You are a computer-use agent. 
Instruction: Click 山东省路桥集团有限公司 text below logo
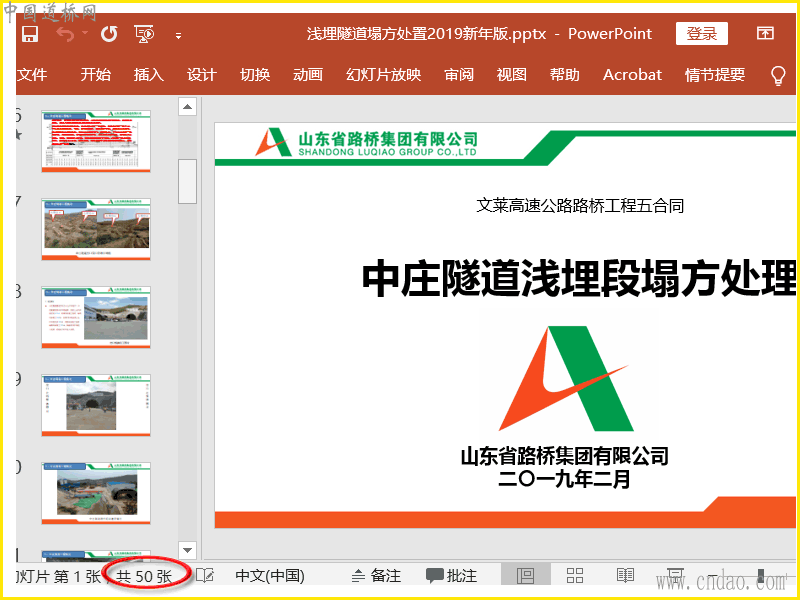[565, 456]
